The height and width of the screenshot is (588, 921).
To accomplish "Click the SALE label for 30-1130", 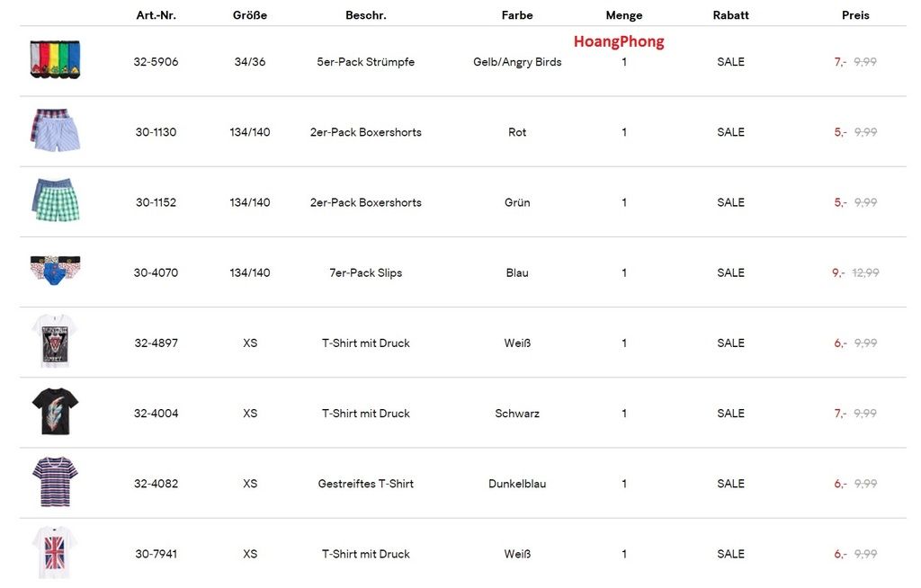I will coord(730,132).
